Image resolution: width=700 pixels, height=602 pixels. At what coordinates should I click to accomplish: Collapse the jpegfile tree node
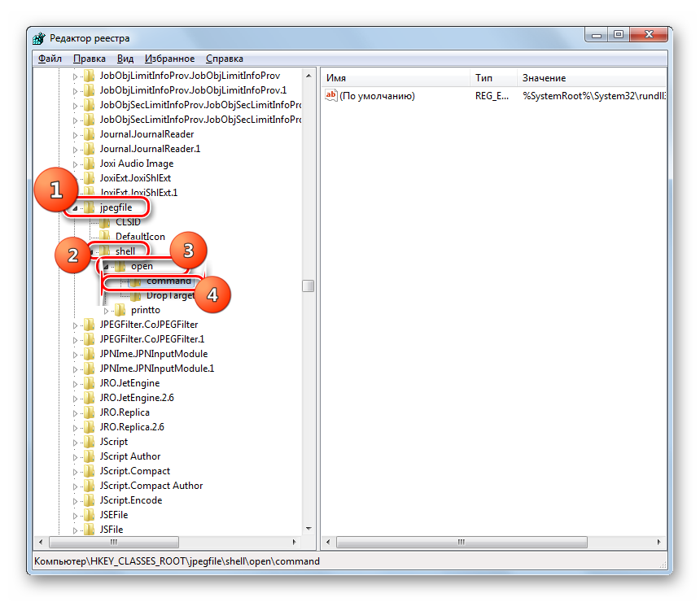[x=75, y=207]
